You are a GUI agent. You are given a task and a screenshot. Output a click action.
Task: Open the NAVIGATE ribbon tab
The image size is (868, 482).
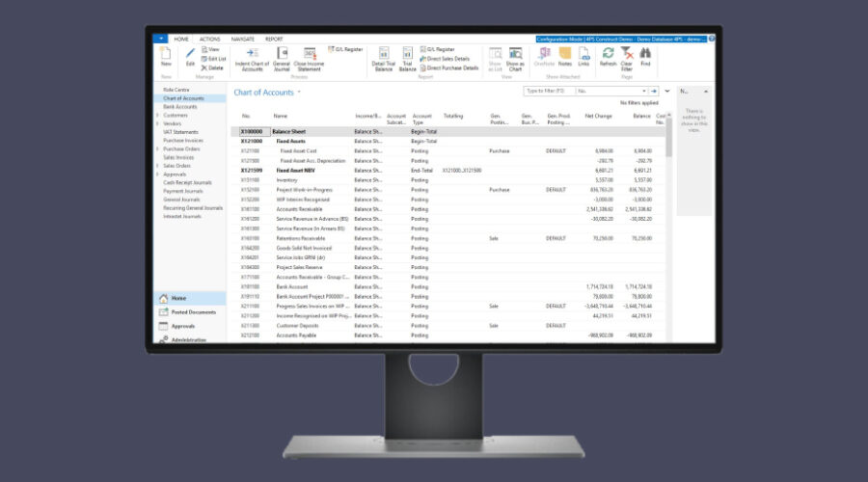pos(241,40)
